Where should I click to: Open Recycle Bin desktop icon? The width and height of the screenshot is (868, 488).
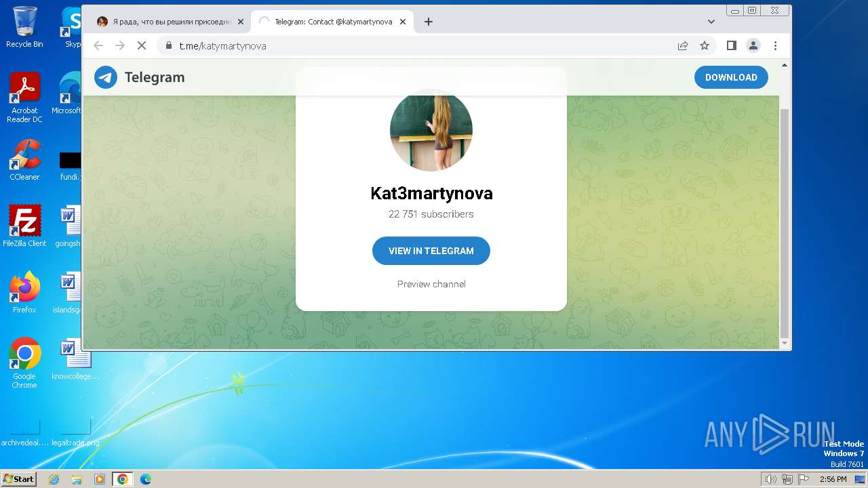24,27
